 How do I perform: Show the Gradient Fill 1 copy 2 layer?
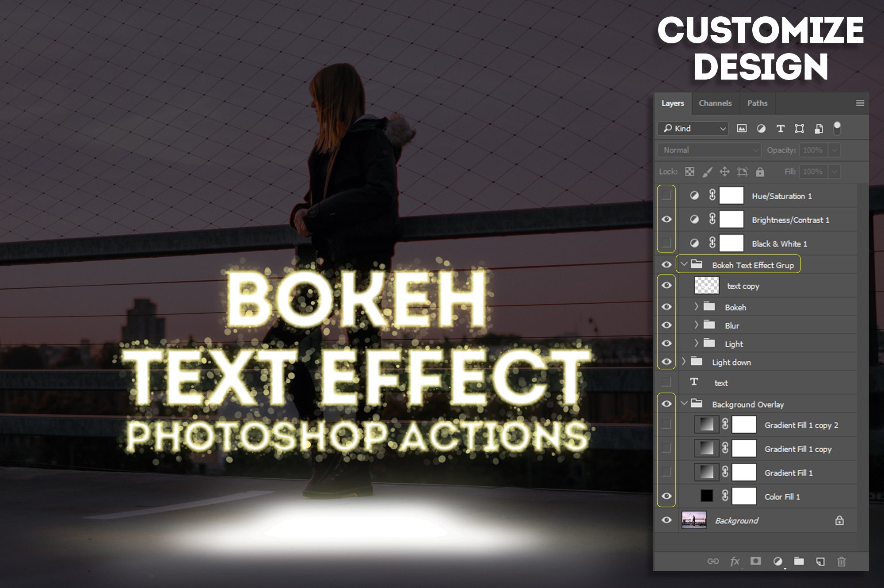coord(667,424)
